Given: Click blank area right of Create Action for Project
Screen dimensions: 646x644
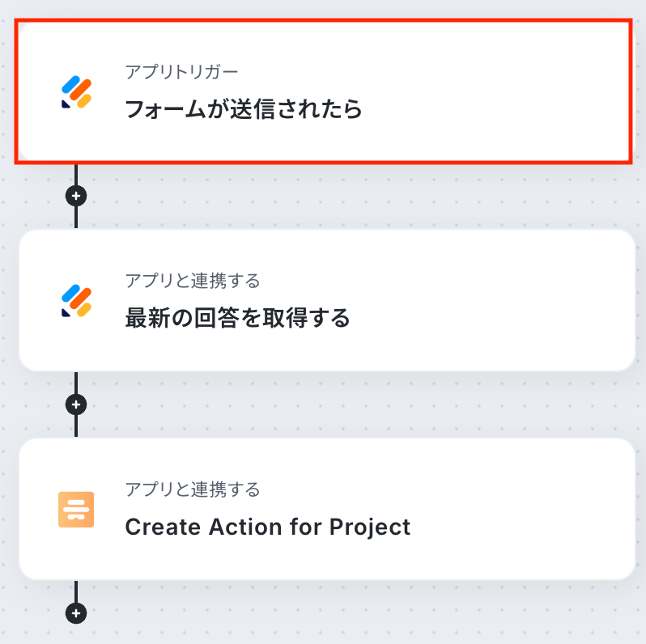Looking at the screenshot, I should pyautogui.click(x=526, y=527).
